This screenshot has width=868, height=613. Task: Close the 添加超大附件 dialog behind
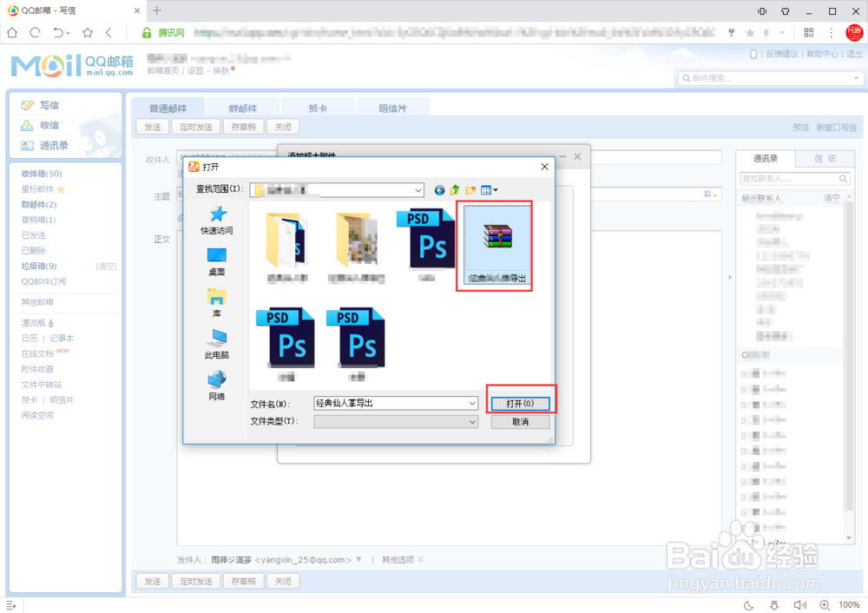pyautogui.click(x=577, y=157)
